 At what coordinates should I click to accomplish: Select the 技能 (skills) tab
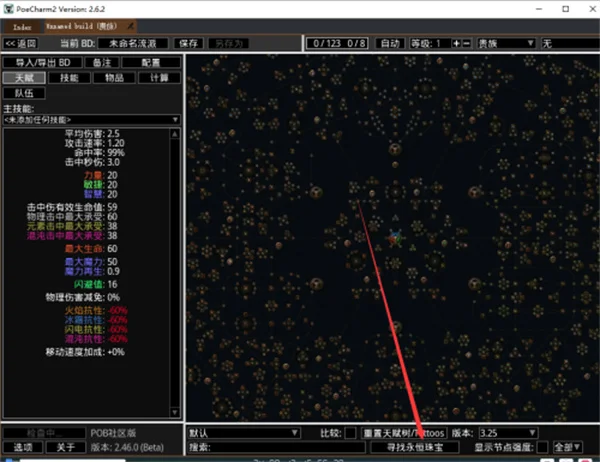(69, 77)
